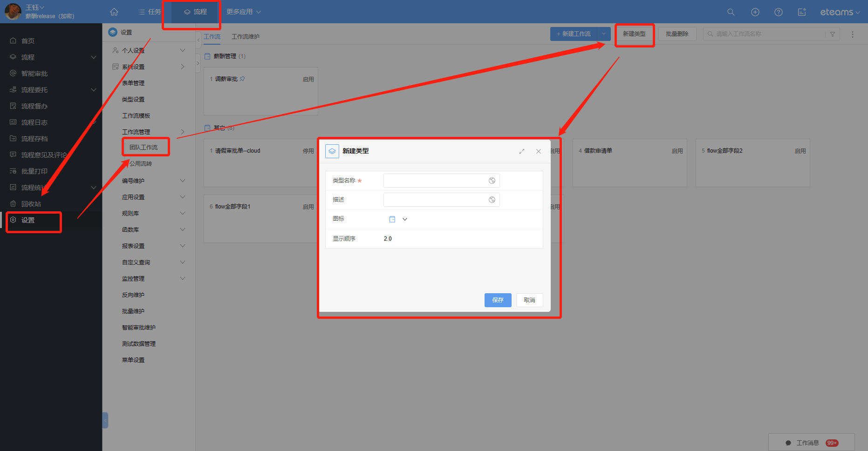
Task: Switch to 流程 top tab
Action: pyautogui.click(x=196, y=12)
